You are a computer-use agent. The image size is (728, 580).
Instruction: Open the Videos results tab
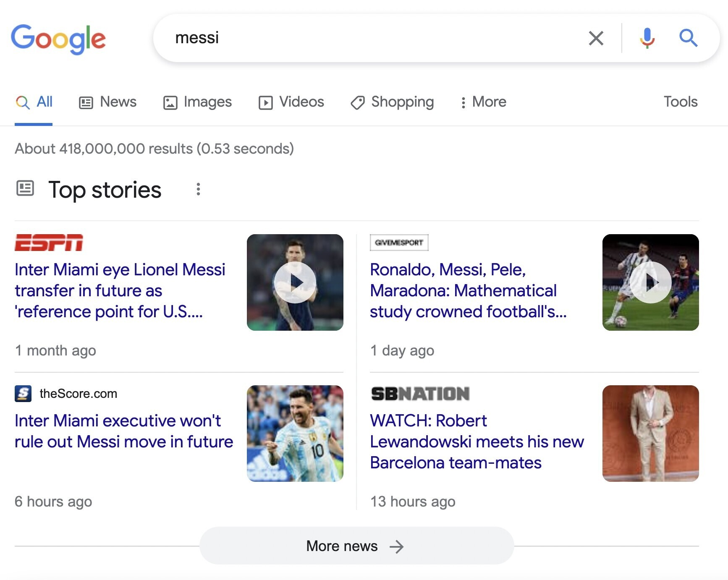(291, 102)
